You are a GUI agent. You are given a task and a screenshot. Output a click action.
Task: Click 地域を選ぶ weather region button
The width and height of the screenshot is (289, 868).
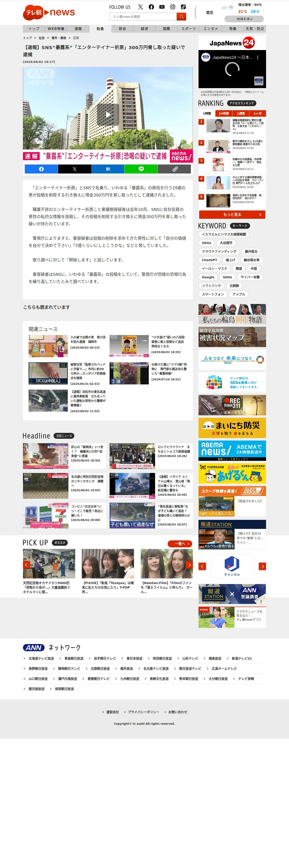click(x=244, y=19)
